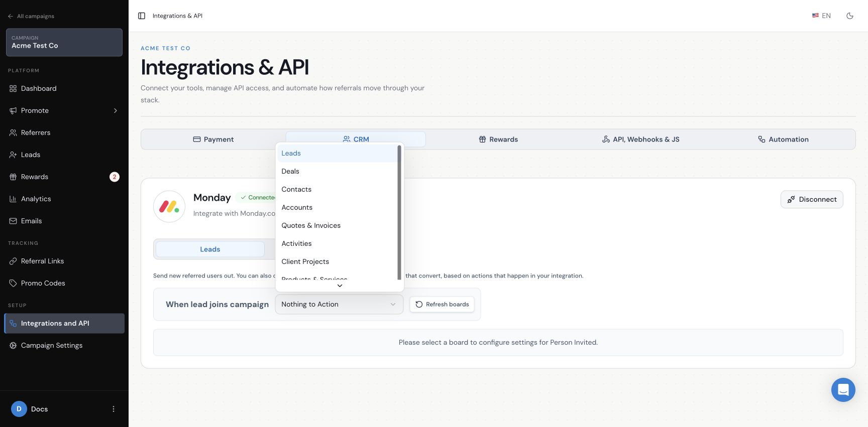Click the Monday logo thumbnail
This screenshot has height=427, width=868.
click(169, 206)
